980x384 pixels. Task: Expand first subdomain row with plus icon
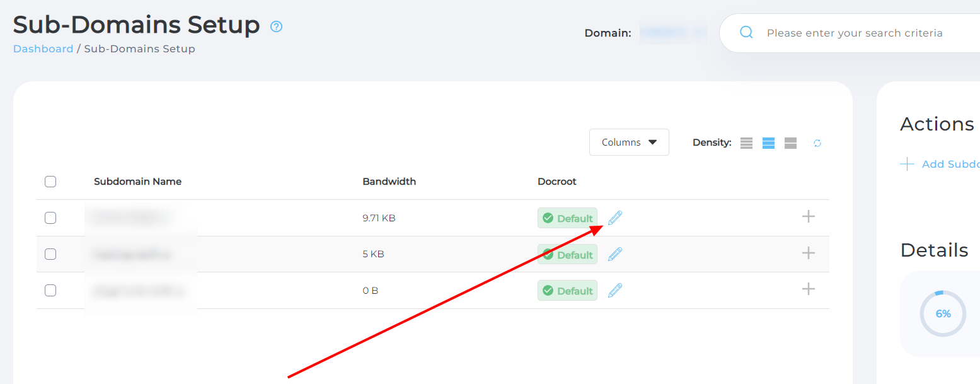[808, 217]
